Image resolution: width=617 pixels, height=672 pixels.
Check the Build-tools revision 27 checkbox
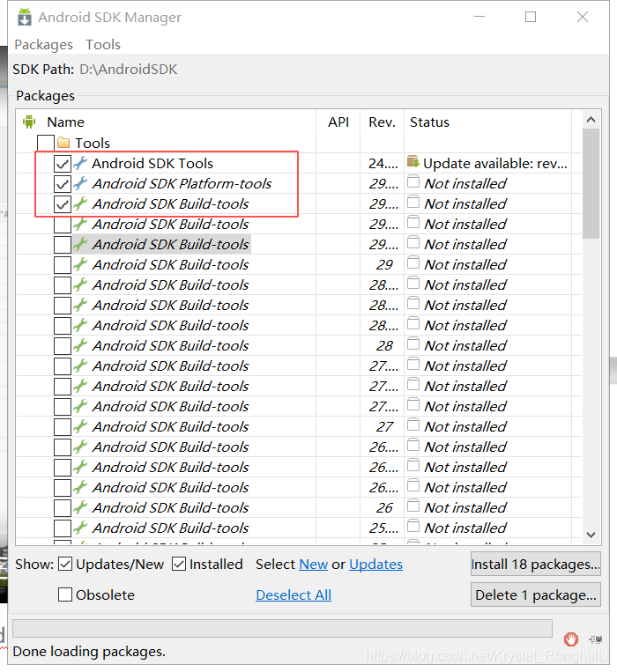click(x=63, y=426)
